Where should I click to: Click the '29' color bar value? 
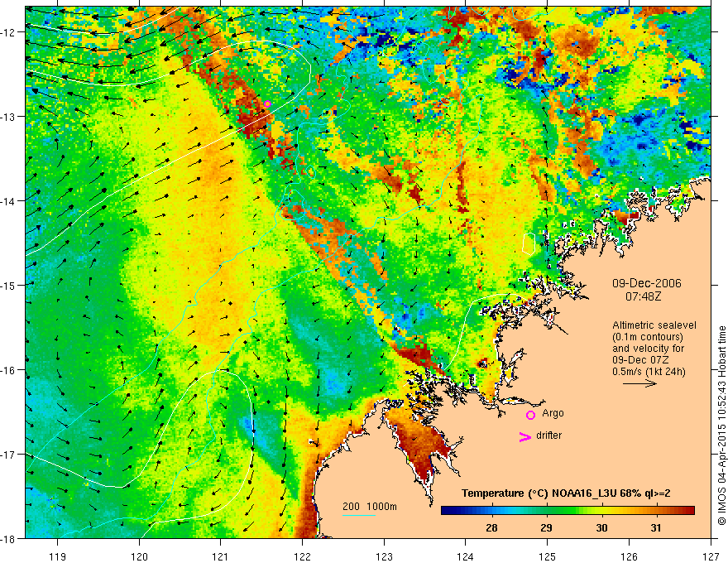click(547, 527)
